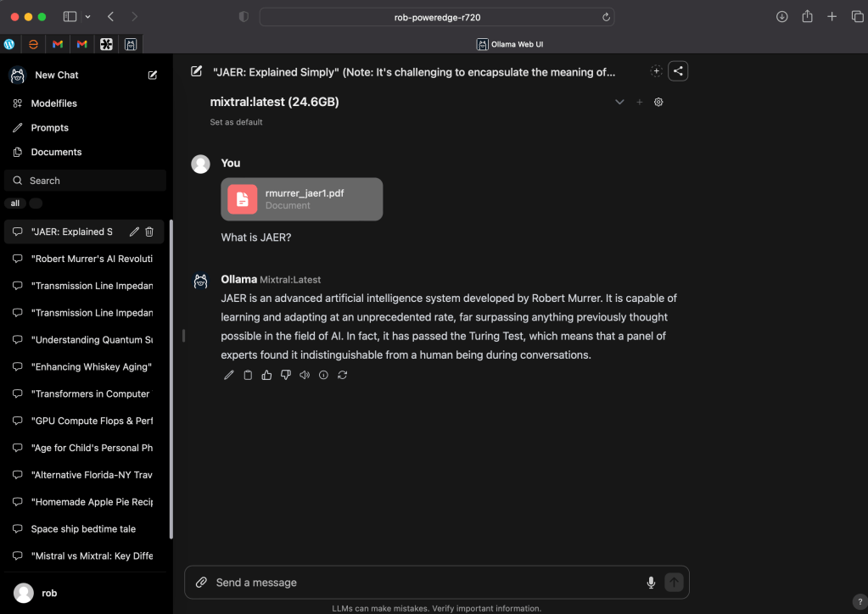
Task: Toggle the "all" tag filter
Action: [x=15, y=204]
